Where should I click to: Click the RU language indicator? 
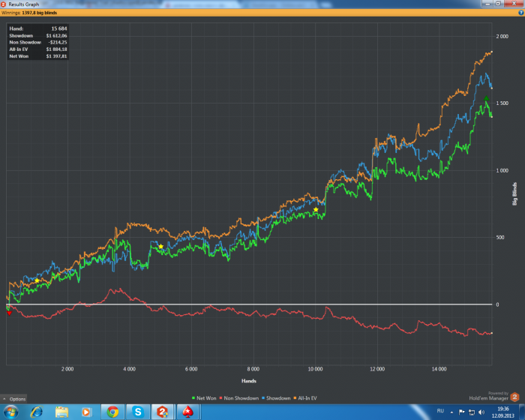[x=440, y=411]
